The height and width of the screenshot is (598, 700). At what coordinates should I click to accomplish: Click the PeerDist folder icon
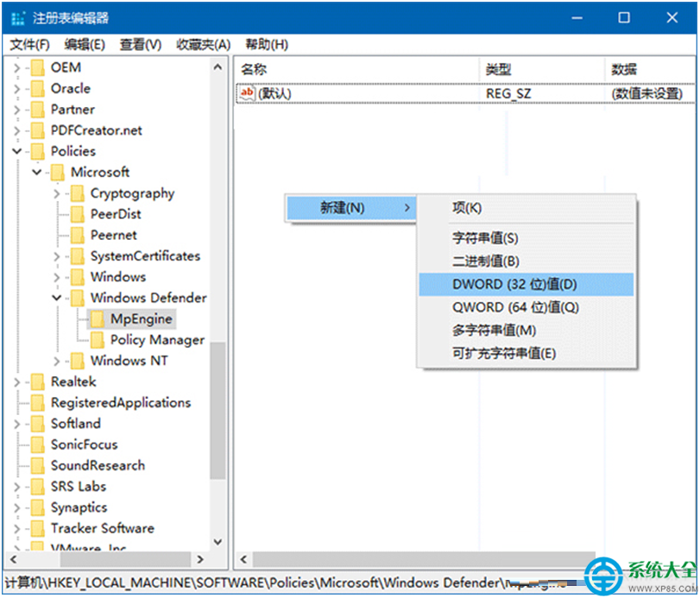77,215
